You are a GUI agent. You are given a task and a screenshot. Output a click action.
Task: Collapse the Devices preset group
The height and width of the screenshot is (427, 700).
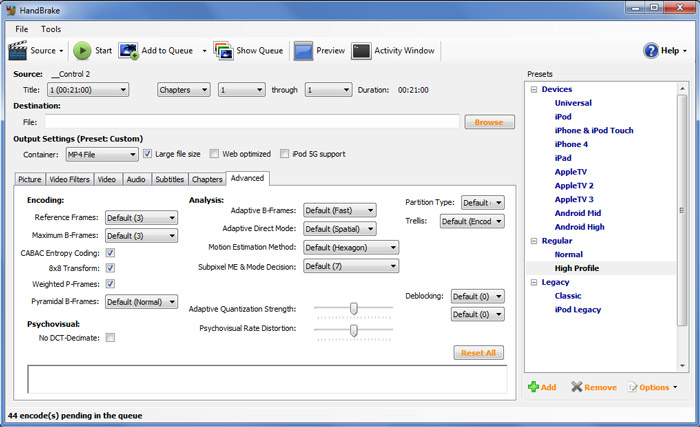(533, 89)
